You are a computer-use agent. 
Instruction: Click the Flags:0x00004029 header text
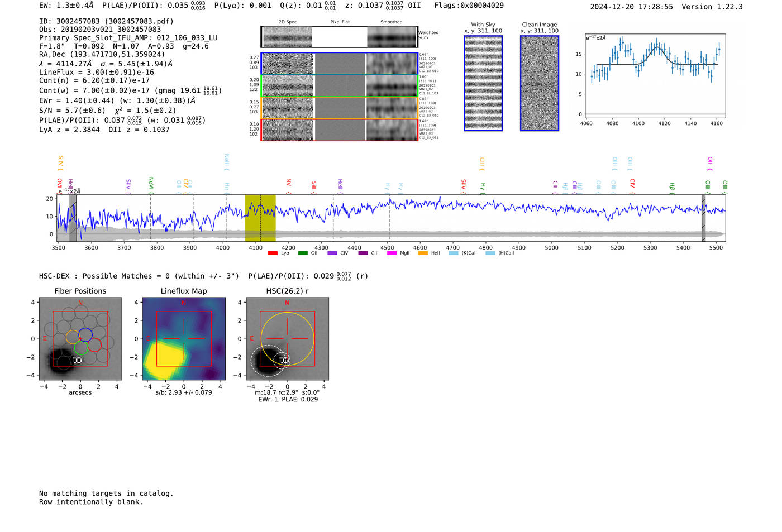click(x=469, y=6)
